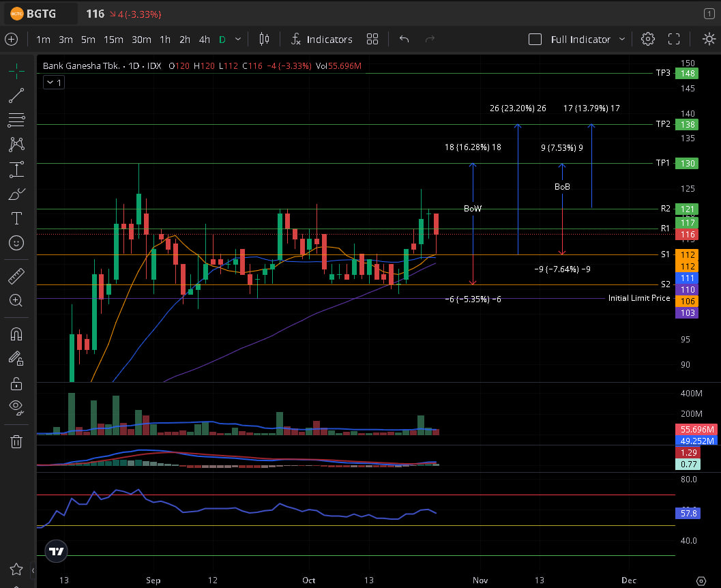The height and width of the screenshot is (588, 721).
Task: Activate the zoom in tool
Action: point(16,300)
